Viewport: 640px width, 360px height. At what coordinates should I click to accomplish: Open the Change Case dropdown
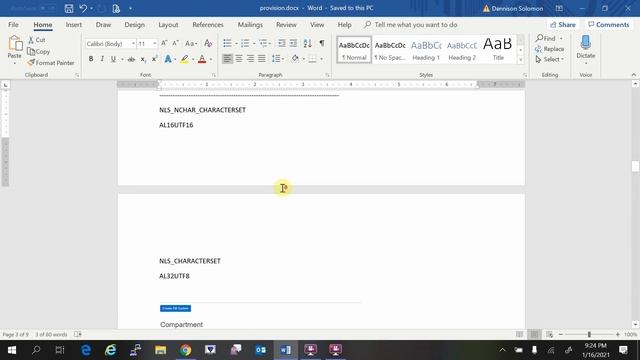191,43
